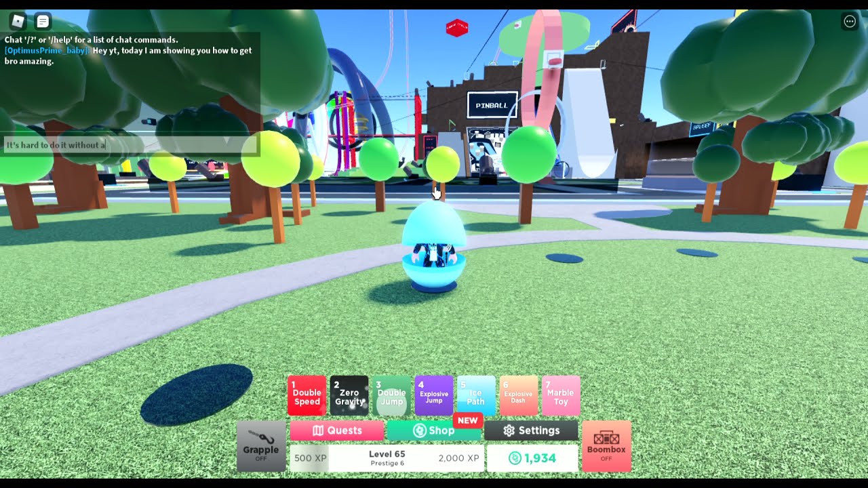This screenshot has height=488, width=868.
Task: Click the 500 XP starting value
Action: pos(311,458)
